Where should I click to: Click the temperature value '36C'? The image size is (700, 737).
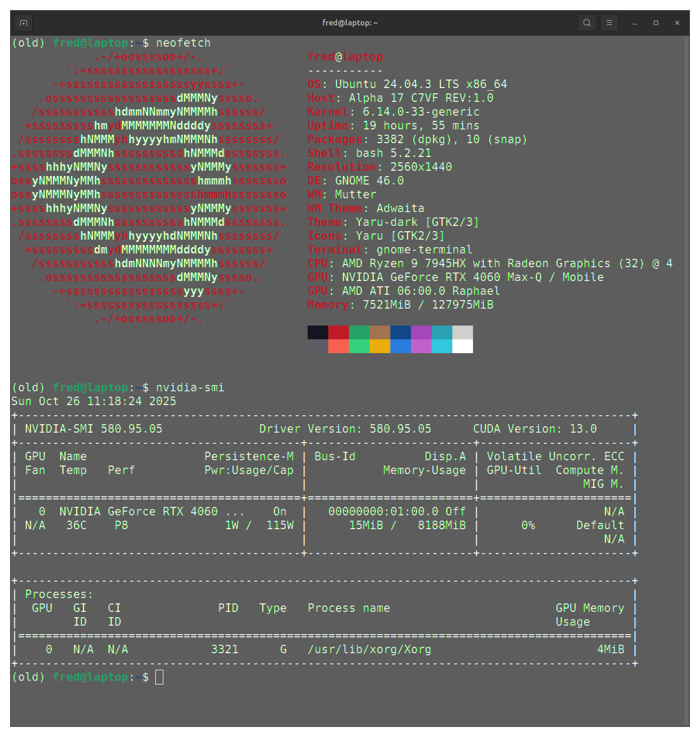tap(76, 525)
